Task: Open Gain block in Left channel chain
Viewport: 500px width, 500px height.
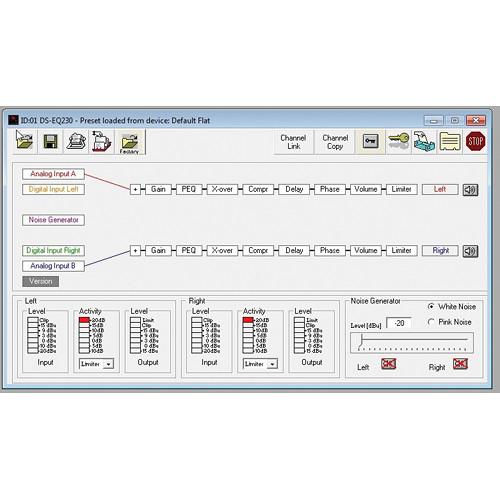Action: [x=158, y=189]
